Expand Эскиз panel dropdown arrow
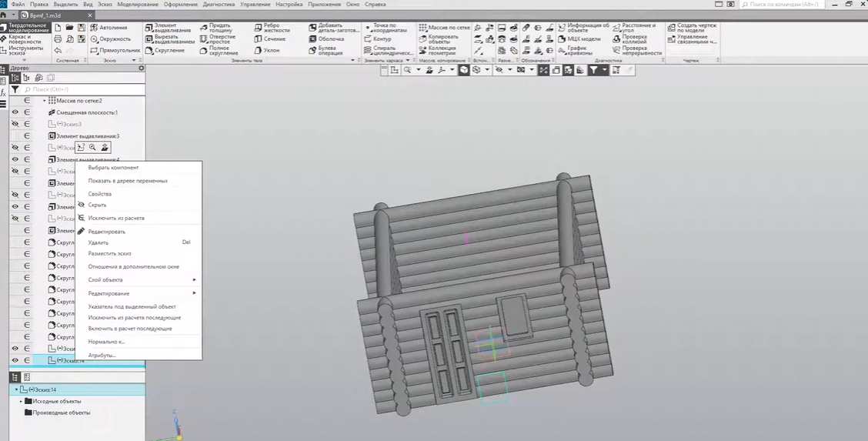The width and height of the screenshot is (868, 441). click(133, 60)
